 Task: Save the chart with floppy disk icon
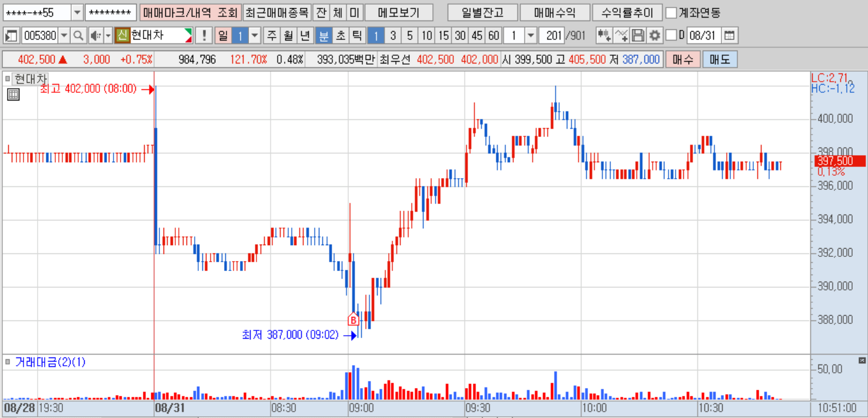click(638, 36)
